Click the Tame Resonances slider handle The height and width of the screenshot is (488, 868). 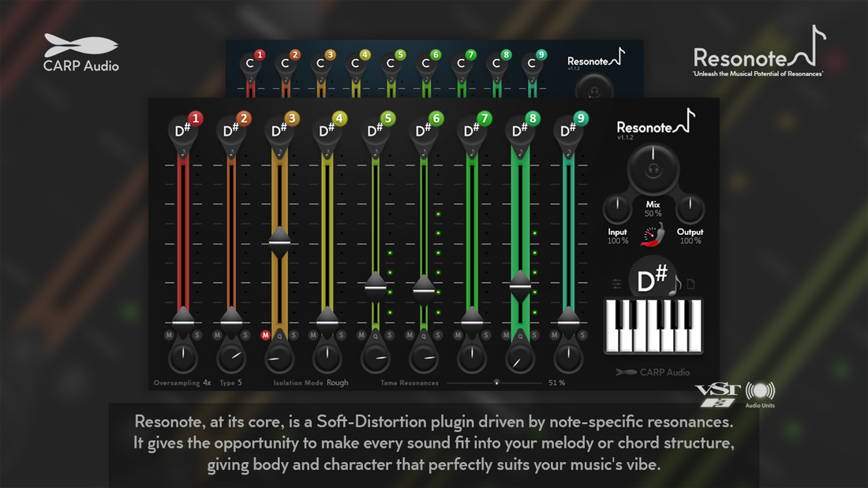pyautogui.click(x=496, y=383)
